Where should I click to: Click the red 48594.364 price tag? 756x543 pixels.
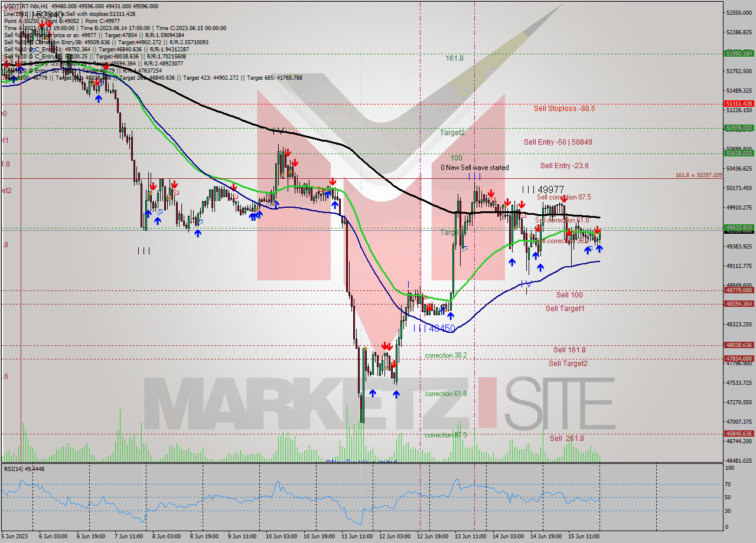point(738,303)
